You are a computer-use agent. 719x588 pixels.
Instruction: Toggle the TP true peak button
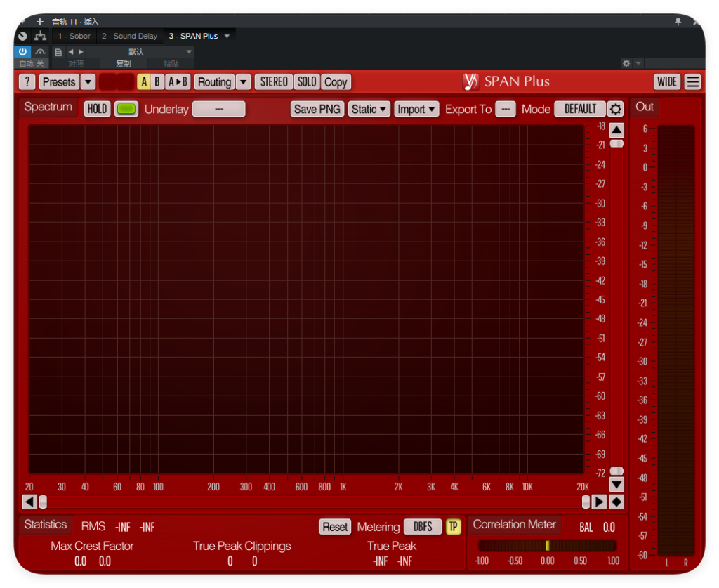click(454, 527)
